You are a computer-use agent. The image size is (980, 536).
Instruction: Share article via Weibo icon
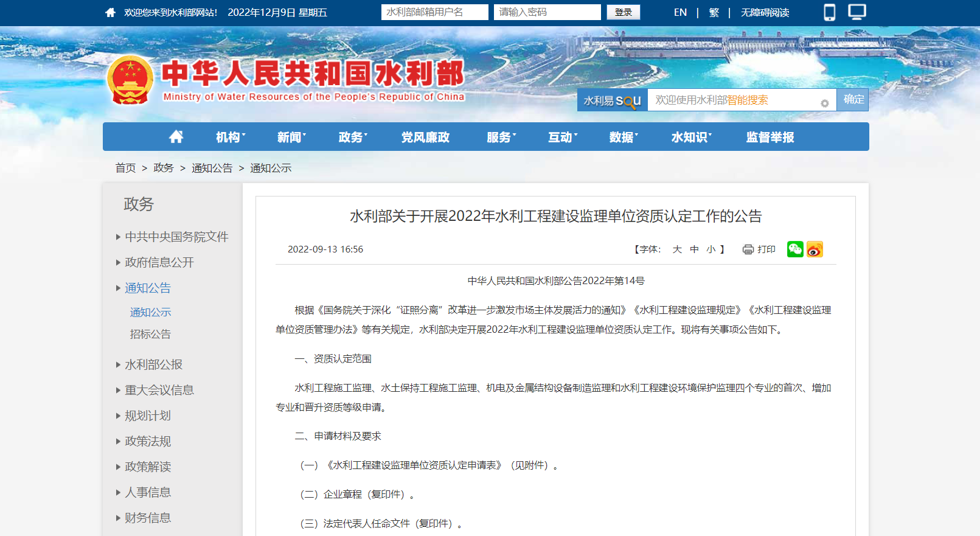coord(815,249)
